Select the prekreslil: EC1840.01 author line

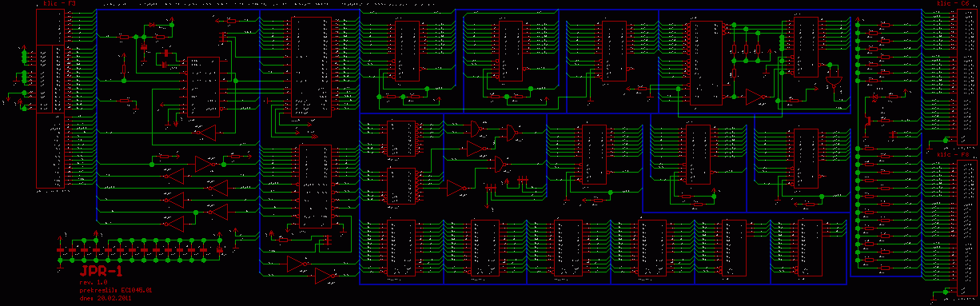tap(115, 290)
